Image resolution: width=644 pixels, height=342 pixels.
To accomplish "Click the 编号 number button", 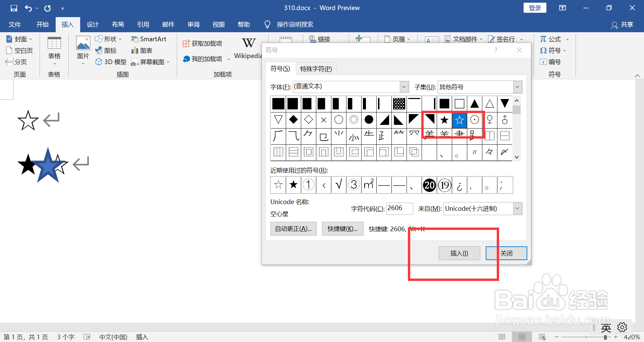I will coord(550,62).
